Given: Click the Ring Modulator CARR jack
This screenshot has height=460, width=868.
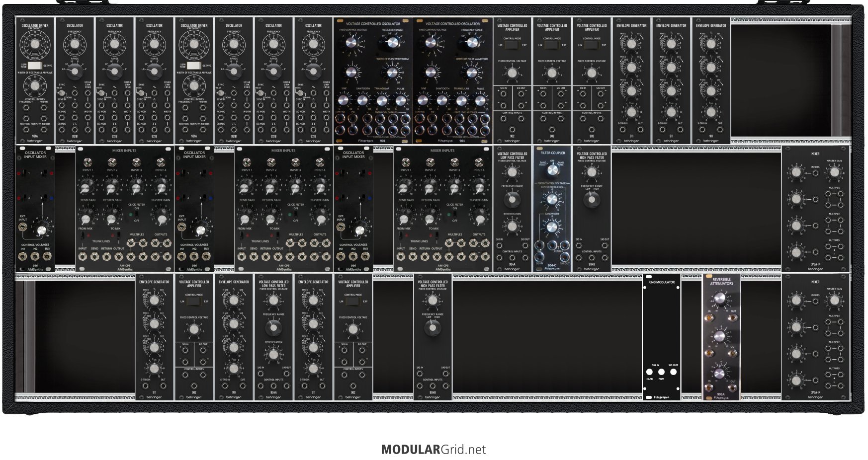Looking at the screenshot, I should tap(650, 372).
